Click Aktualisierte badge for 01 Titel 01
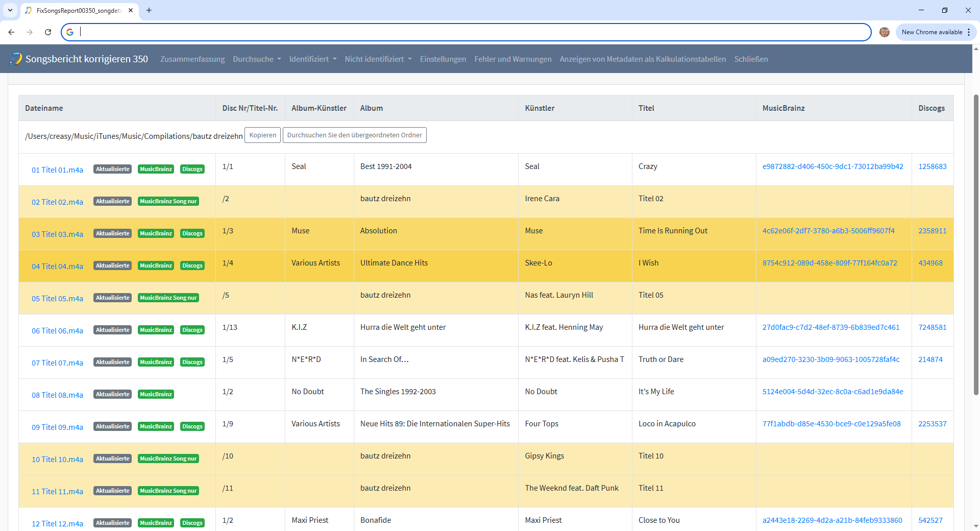The image size is (980, 531). [x=113, y=169]
